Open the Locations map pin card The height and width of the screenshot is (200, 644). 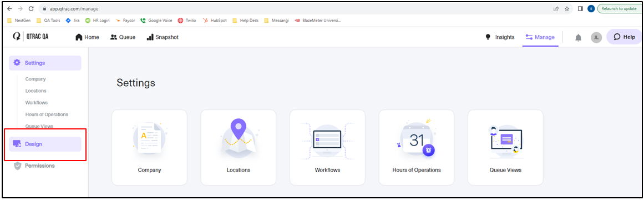[x=239, y=147]
